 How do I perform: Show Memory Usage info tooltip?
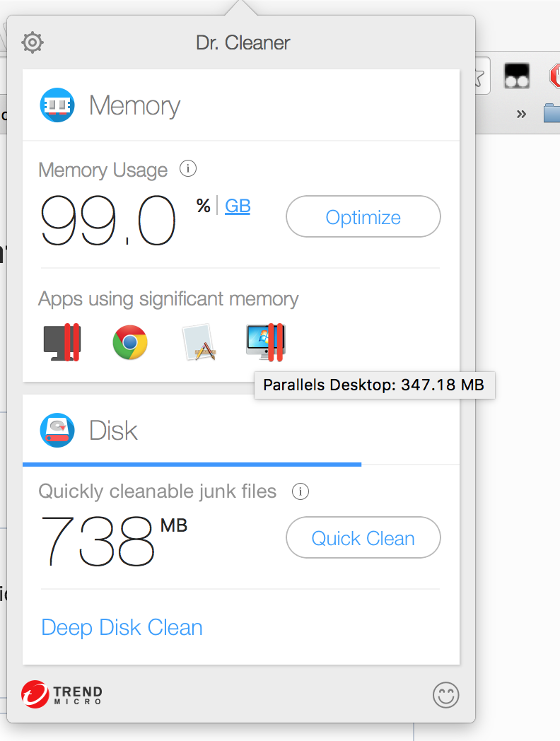click(188, 168)
